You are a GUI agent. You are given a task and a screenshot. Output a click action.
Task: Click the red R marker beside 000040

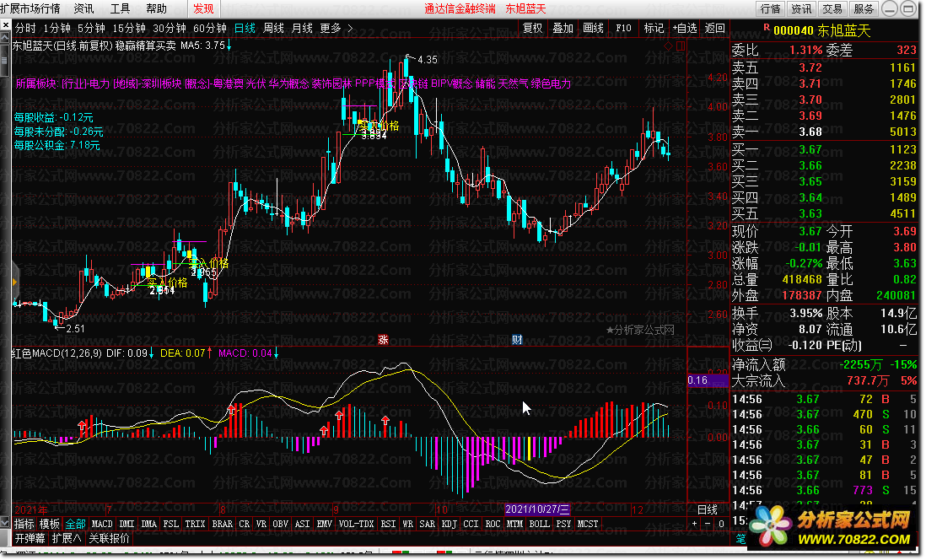click(x=767, y=27)
